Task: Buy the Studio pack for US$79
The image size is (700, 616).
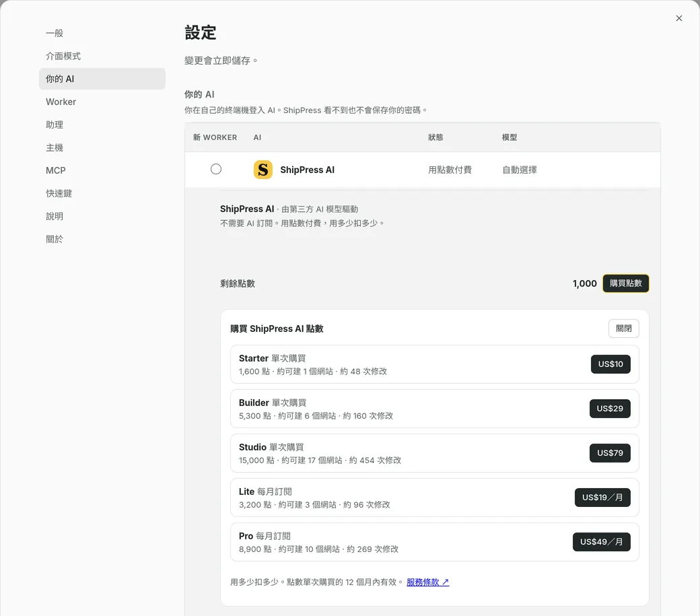Action: pyautogui.click(x=610, y=453)
